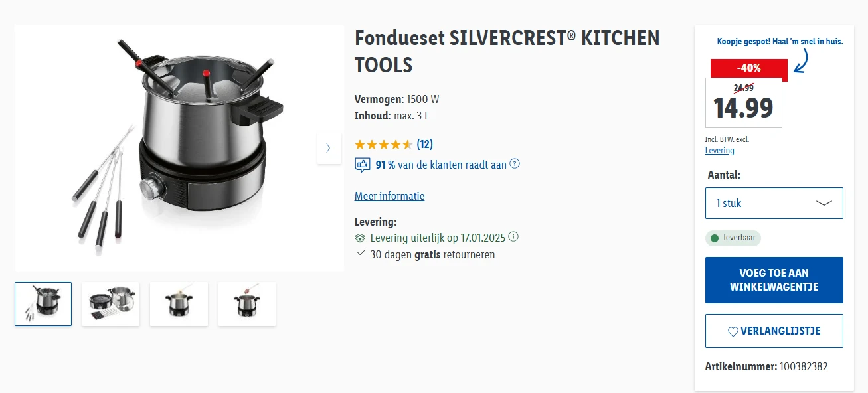Select the first product thumbnail as active image
868x393 pixels.
click(x=43, y=304)
